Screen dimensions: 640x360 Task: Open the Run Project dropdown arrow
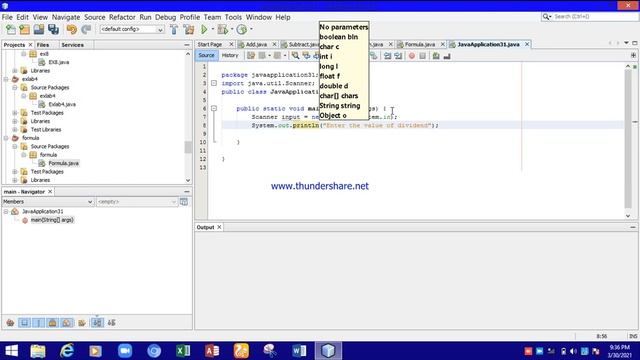click(213, 29)
